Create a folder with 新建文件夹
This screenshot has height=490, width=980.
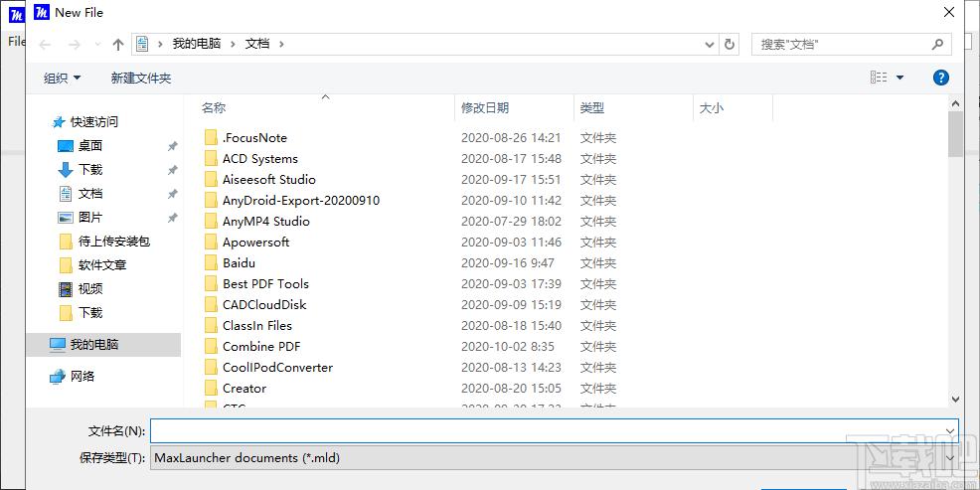[140, 79]
